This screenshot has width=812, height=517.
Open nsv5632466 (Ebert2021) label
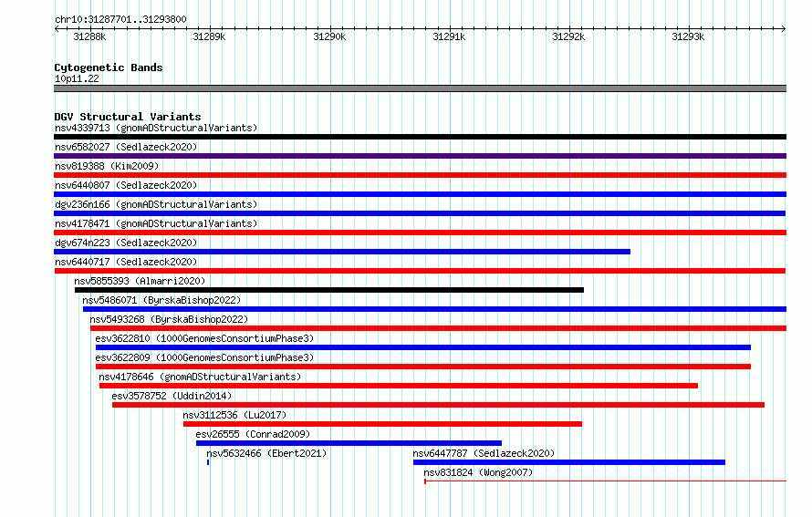[266, 453]
